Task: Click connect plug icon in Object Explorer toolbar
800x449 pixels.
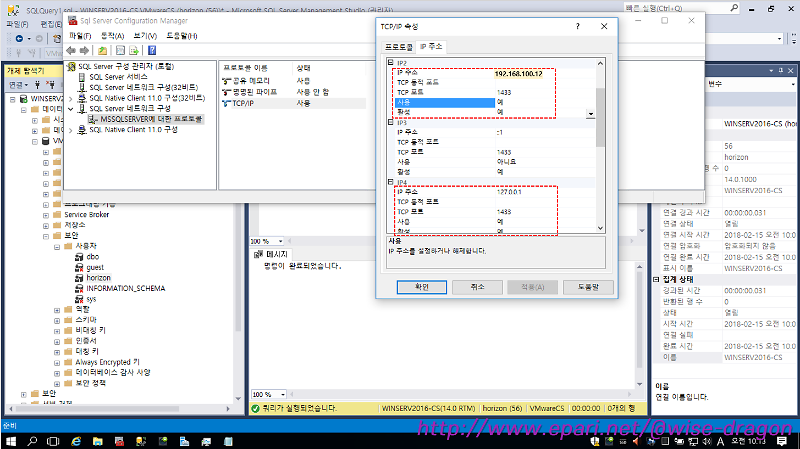Action: pyautogui.click(x=37, y=84)
